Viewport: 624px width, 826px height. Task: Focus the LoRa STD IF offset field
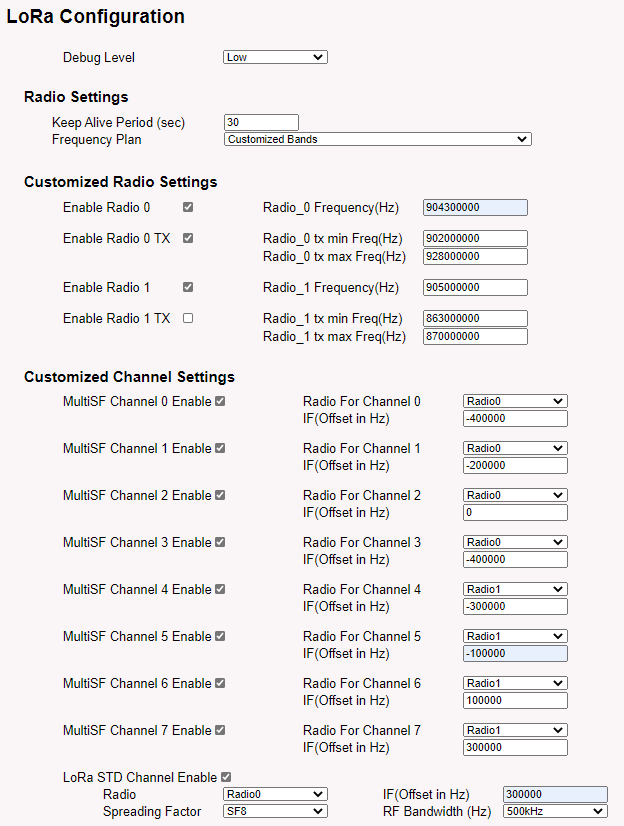[x=555, y=794]
